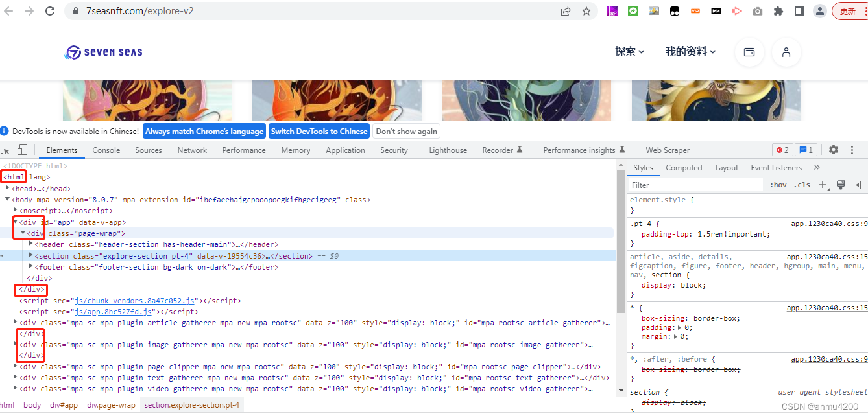Activate the inspect element picker icon
This screenshot has width=868, height=416.
6,150
